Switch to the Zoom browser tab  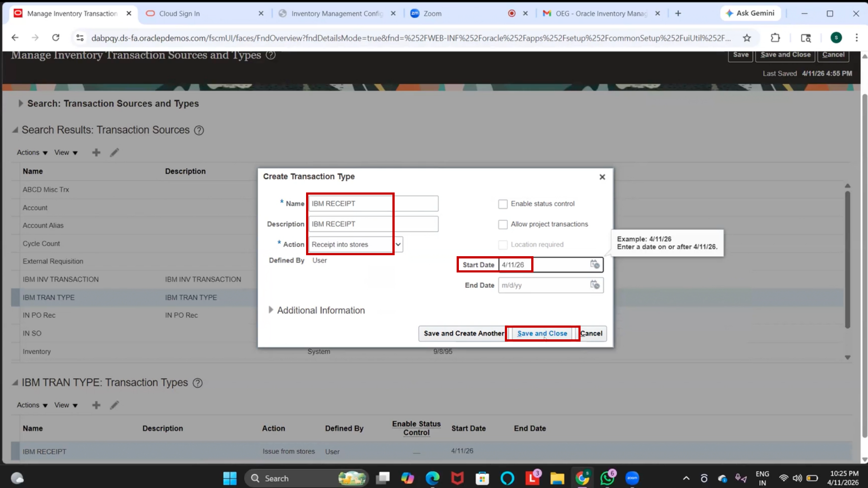tap(469, 14)
